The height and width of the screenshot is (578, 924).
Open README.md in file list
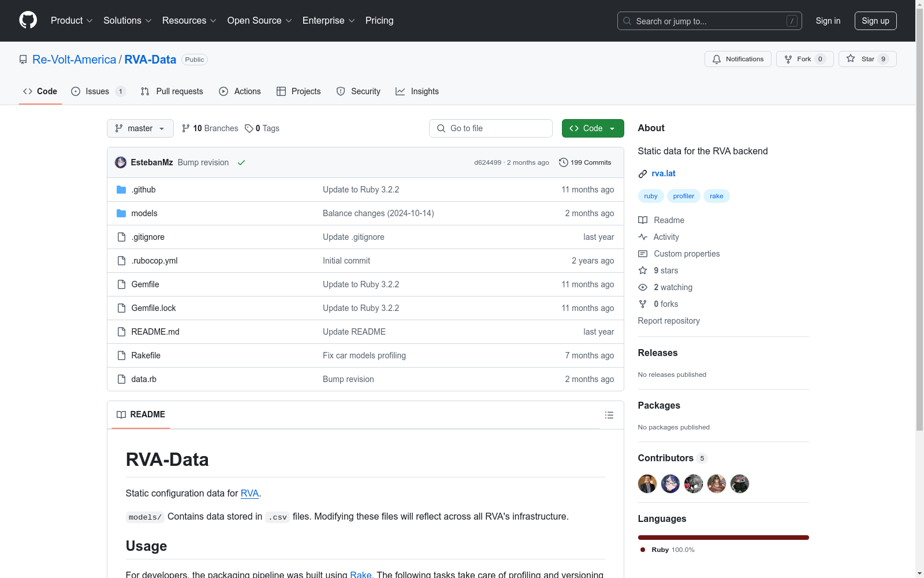[155, 332]
